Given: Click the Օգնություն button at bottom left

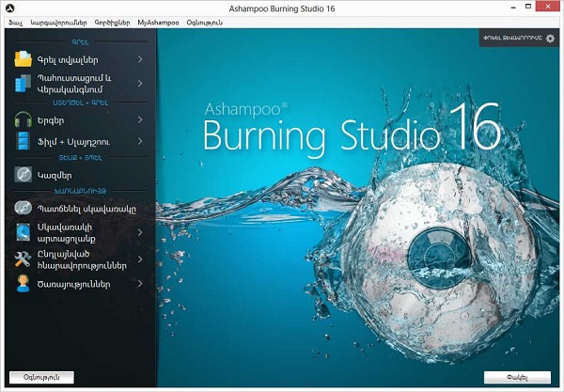Looking at the screenshot, I should click(41, 377).
